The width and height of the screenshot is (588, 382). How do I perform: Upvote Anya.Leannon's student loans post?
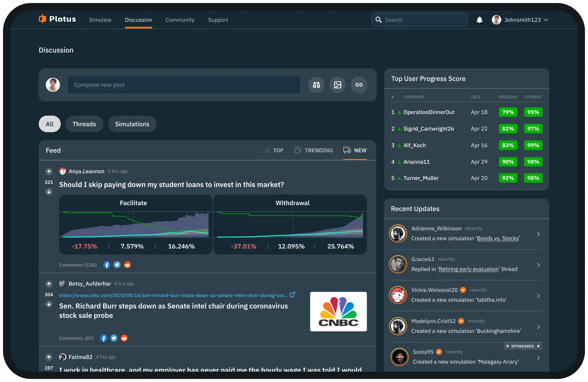pyautogui.click(x=49, y=171)
